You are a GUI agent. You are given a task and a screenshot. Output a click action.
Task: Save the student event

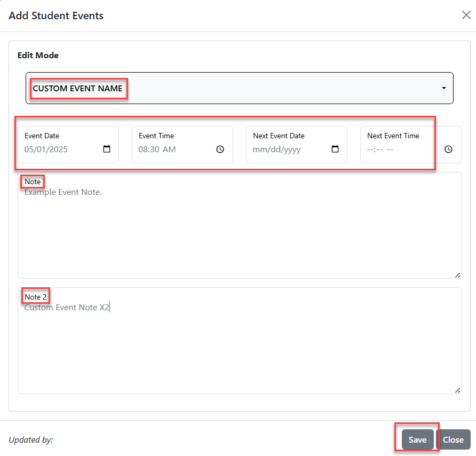tap(417, 439)
